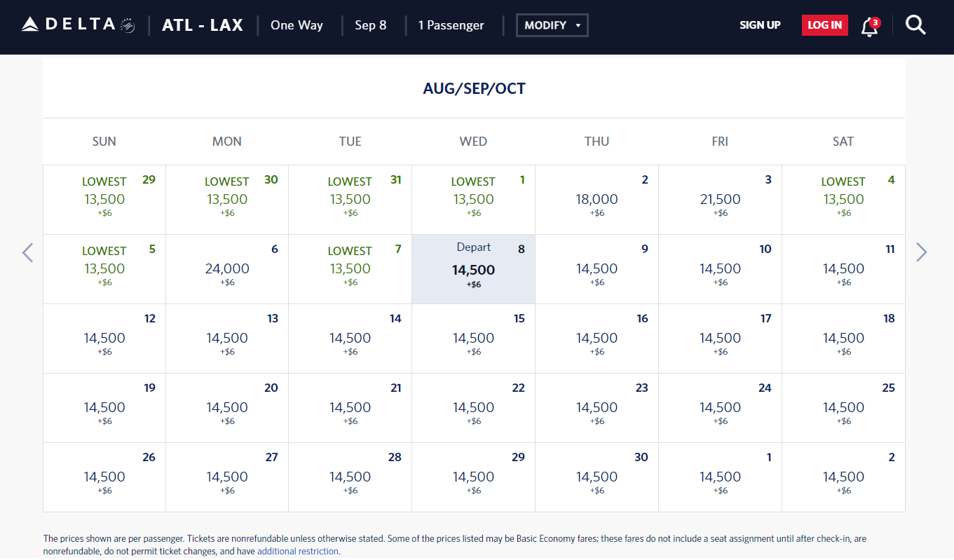Select Thursday Sep 30 fare

tap(597, 477)
